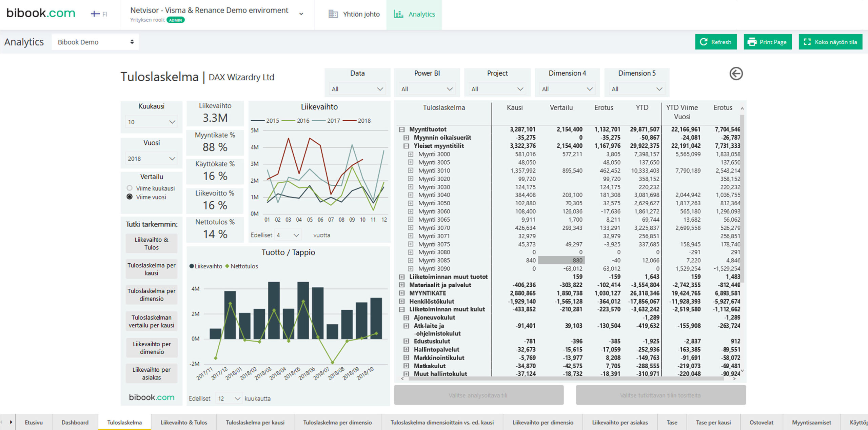
Task: Expand the Henkilöstökulut row
Action: [402, 301]
